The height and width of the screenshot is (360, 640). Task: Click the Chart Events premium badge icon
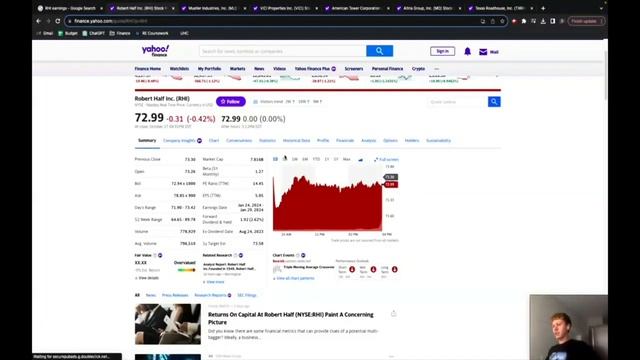pyautogui.click(x=303, y=255)
